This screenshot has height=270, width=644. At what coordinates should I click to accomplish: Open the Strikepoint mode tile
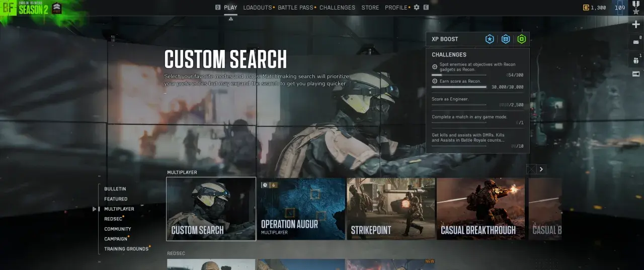pyautogui.click(x=391, y=209)
